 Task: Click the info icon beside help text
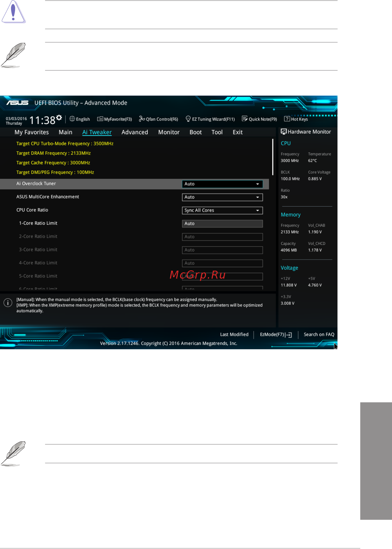(8, 303)
